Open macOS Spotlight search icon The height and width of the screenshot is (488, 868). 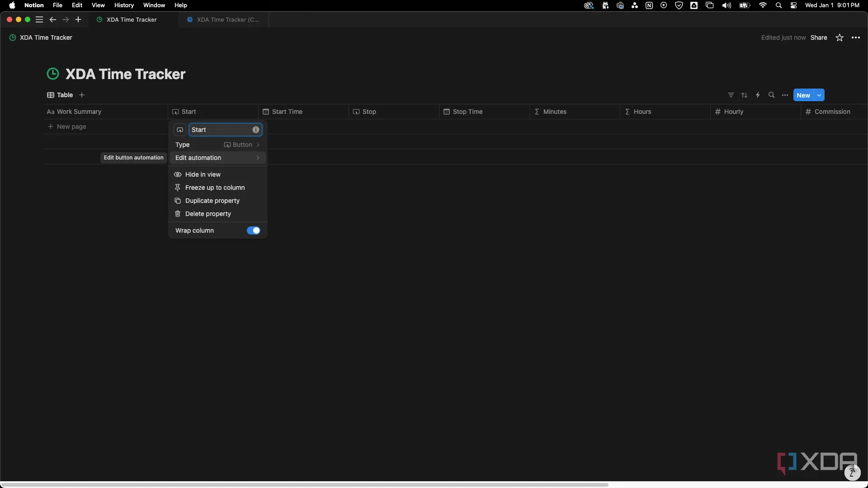778,5
